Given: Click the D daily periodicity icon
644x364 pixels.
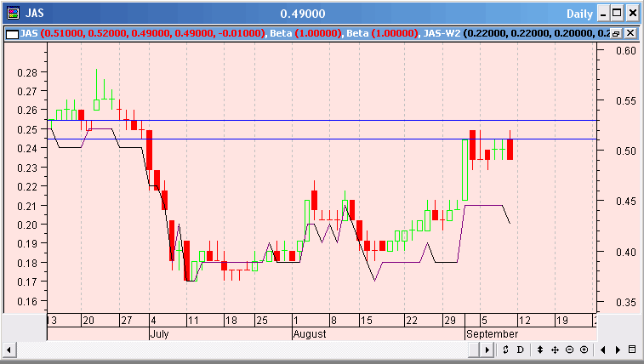Looking at the screenshot, I should (x=520, y=350).
